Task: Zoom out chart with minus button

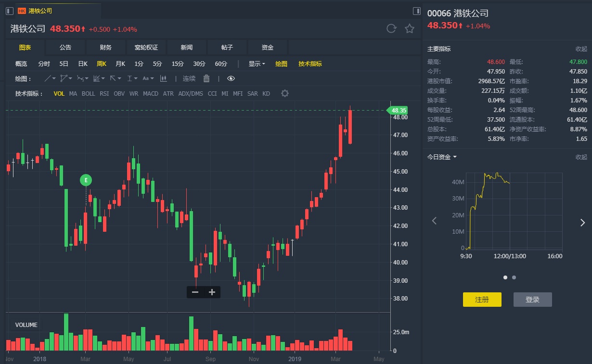Action: click(195, 292)
